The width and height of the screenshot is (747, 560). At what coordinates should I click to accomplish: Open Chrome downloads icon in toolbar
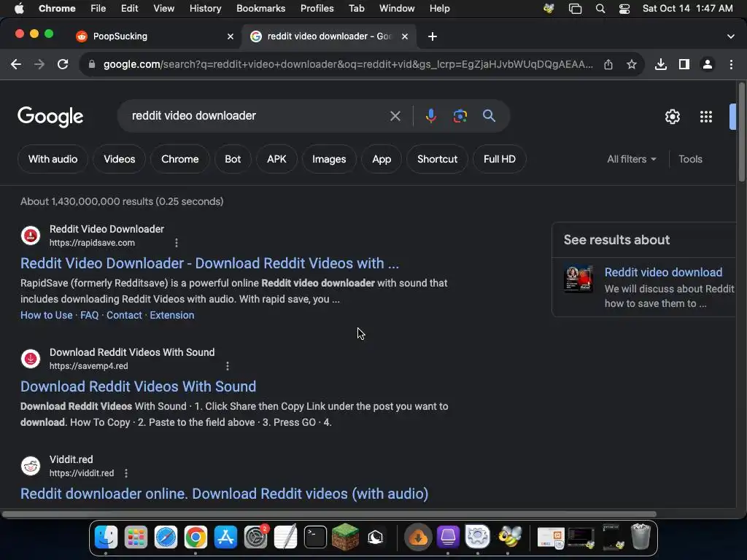click(660, 64)
